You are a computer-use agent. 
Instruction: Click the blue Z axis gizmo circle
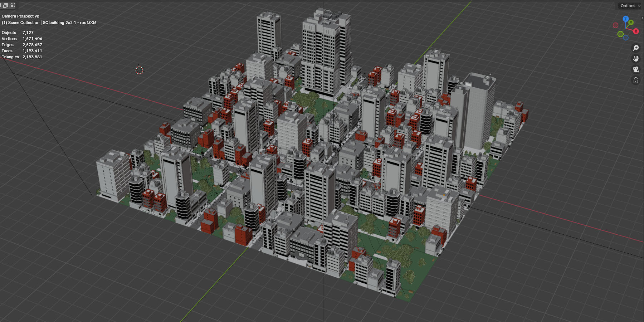625,19
